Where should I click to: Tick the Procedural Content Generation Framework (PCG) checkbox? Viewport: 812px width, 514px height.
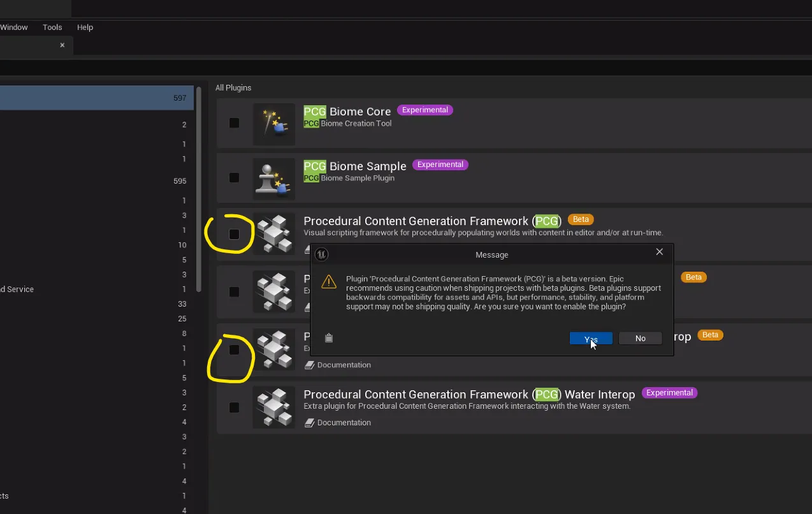coord(234,234)
